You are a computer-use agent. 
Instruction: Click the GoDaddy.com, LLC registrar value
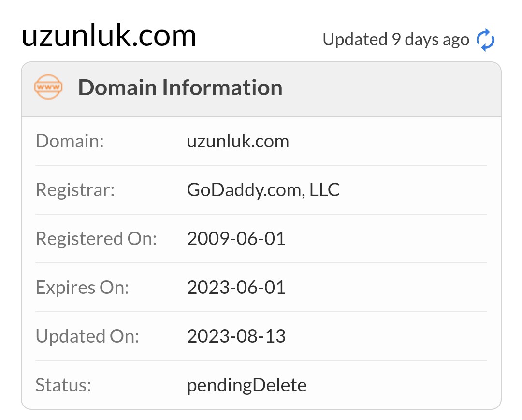click(x=263, y=189)
